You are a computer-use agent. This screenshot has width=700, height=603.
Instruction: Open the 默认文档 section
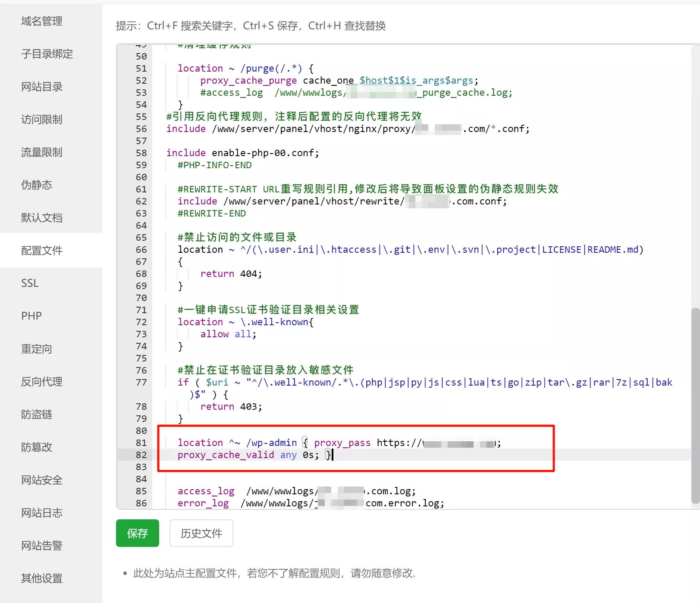tap(41, 217)
